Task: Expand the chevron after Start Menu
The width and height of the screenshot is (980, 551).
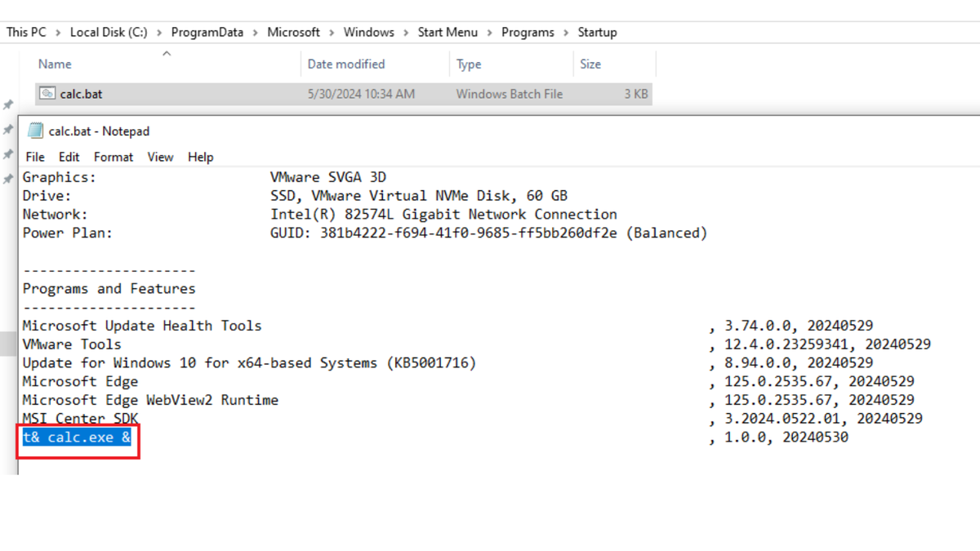Action: (490, 33)
